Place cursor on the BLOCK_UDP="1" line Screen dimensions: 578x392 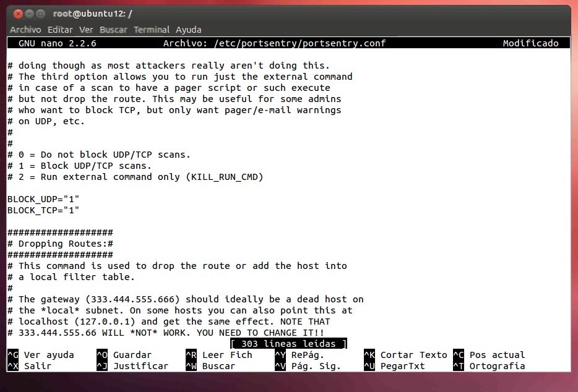coord(43,199)
